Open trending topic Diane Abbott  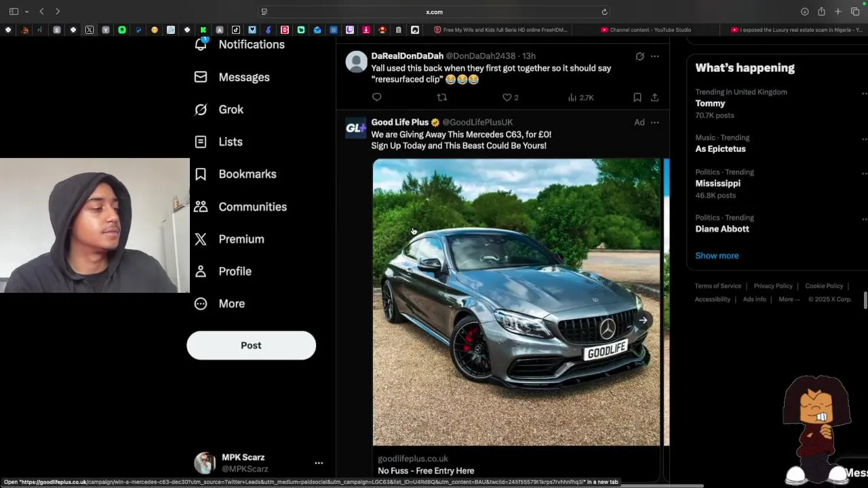(x=722, y=229)
